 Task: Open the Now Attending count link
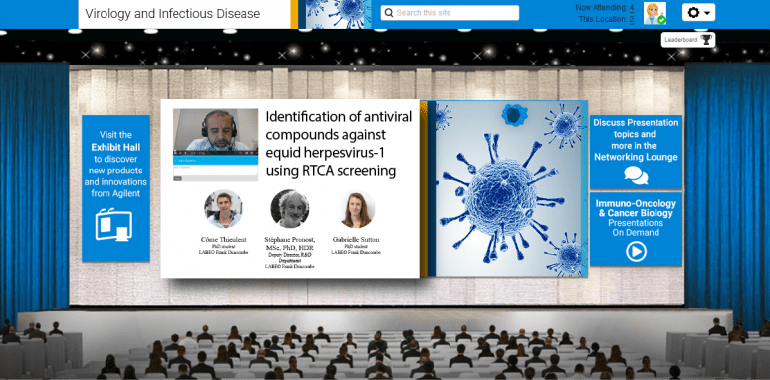[632, 7]
